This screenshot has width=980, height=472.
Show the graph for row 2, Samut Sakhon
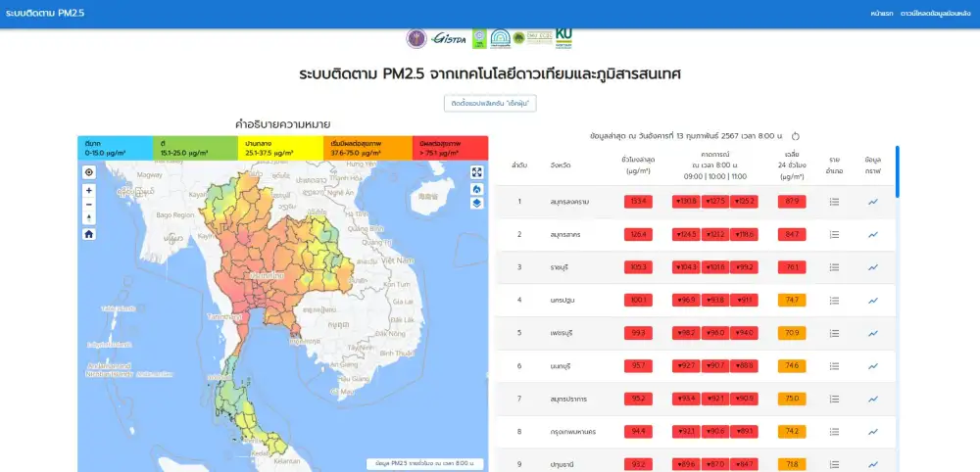click(x=873, y=235)
